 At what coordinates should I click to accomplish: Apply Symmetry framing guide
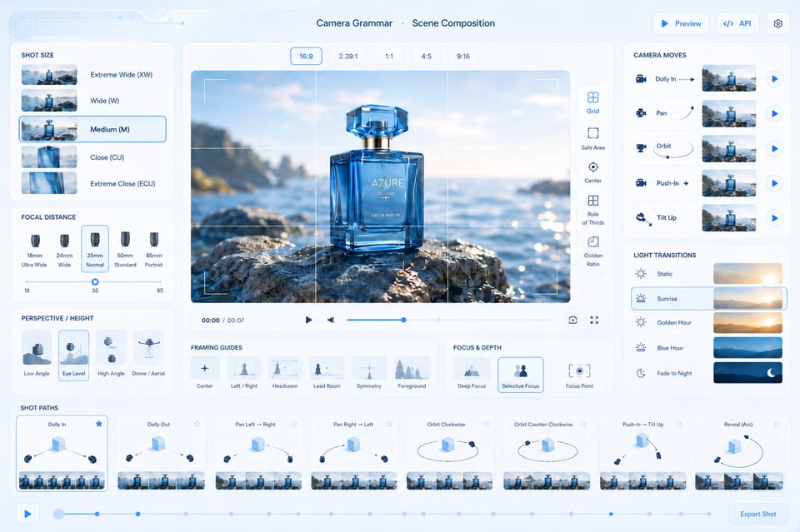click(x=369, y=373)
